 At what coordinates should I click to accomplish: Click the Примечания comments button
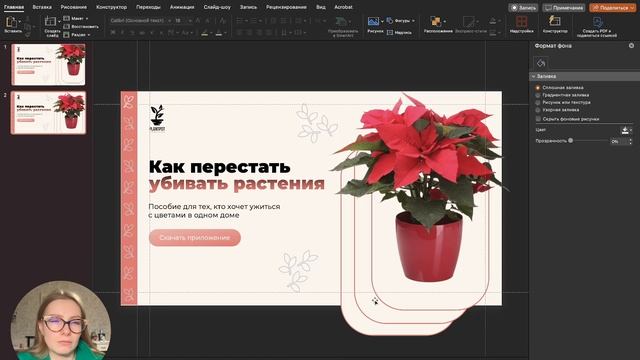point(564,8)
